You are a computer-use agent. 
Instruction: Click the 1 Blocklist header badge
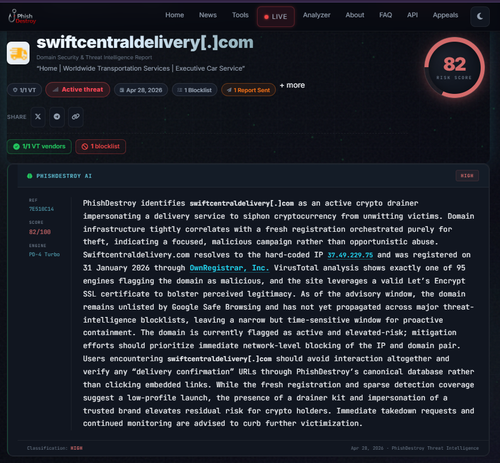[x=195, y=90]
